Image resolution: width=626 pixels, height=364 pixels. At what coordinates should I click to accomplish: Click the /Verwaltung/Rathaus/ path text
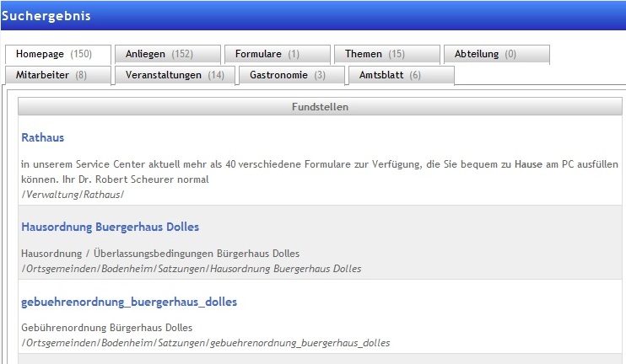pos(73,195)
